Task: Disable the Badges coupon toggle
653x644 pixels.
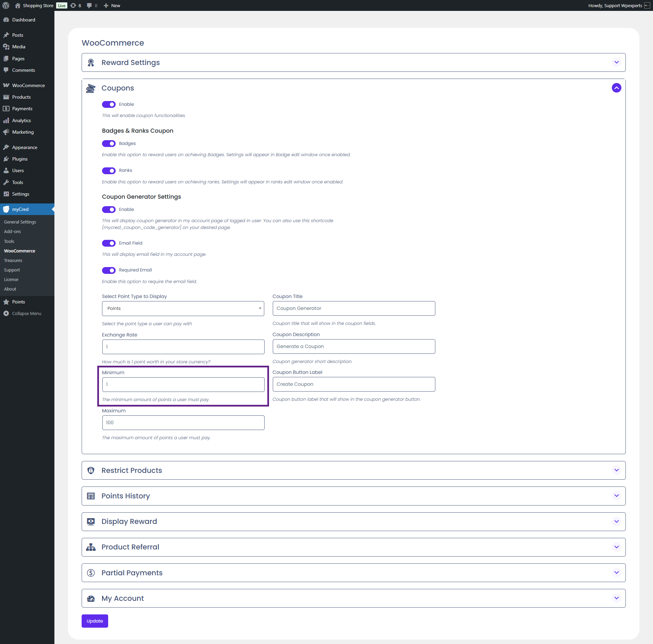Action: click(109, 144)
